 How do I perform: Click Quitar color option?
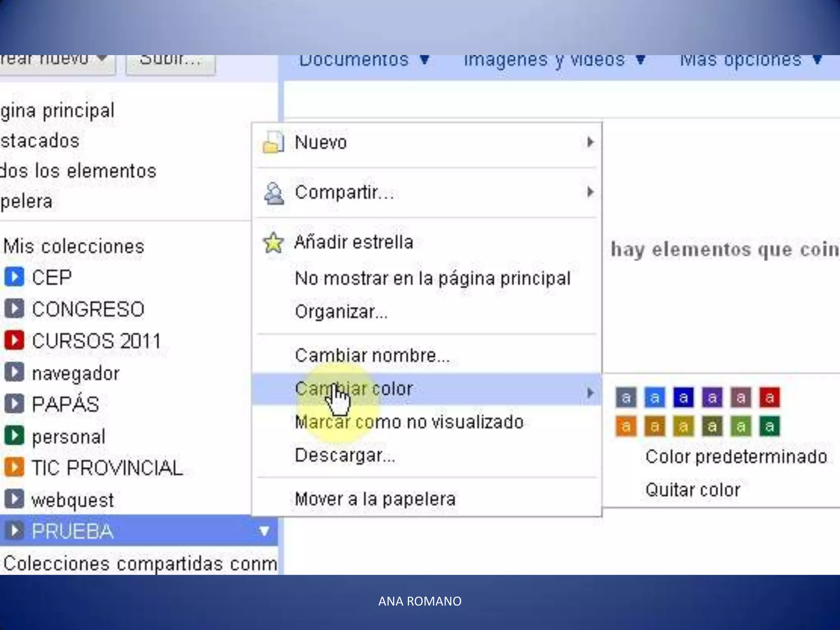(692, 490)
